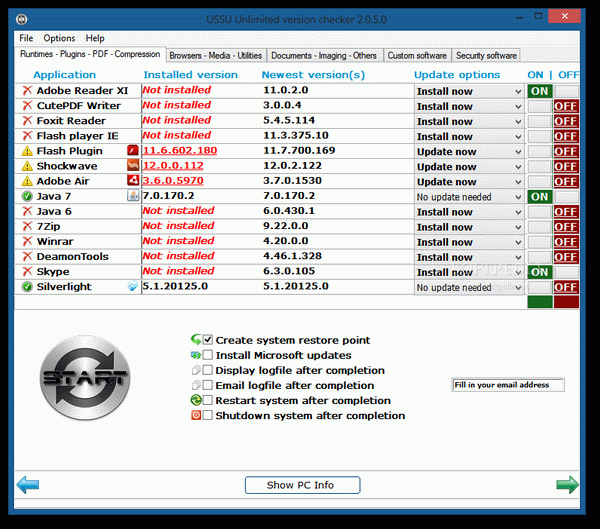Click the Adobe Air red application icon
This screenshot has height=529, width=600.
click(133, 180)
